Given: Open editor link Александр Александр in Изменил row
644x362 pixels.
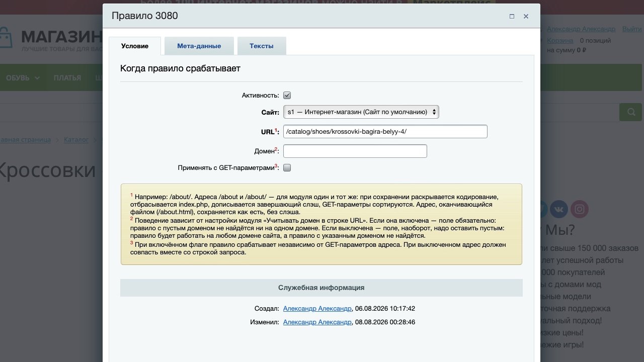Looking at the screenshot, I should coord(317,322).
